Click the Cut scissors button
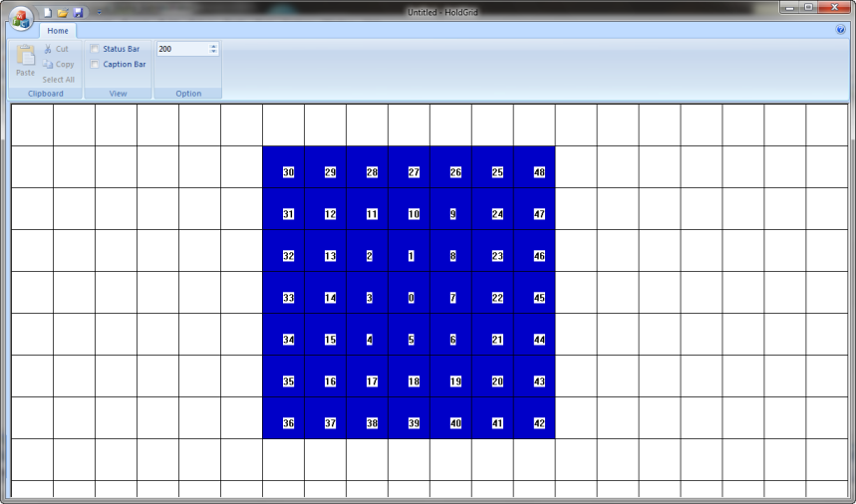This screenshot has height=504, width=856. (x=56, y=49)
